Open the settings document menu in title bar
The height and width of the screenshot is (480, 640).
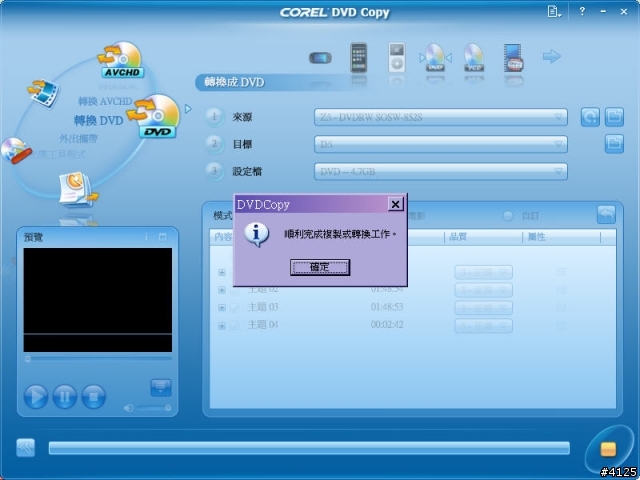click(554, 11)
